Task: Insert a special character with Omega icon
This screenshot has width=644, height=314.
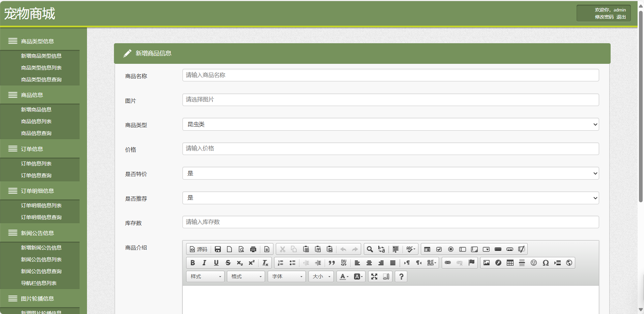Action: click(546, 263)
